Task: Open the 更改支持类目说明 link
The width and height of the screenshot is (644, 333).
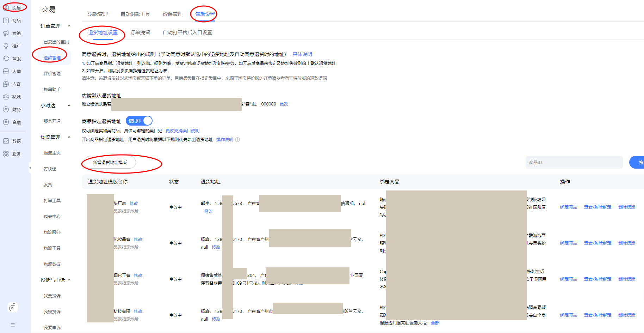Action: click(x=182, y=131)
